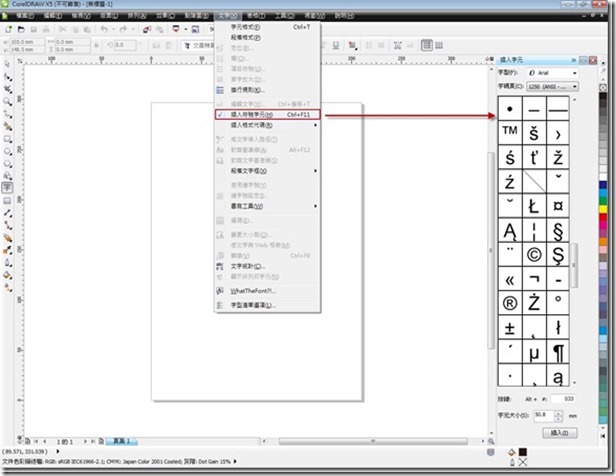Select the Fill bucket tool

pos(7,275)
